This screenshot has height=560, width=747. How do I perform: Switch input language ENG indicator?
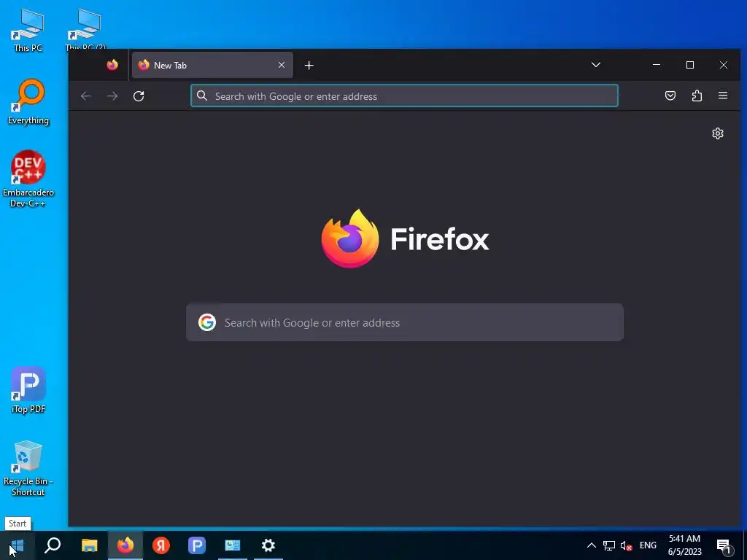pyautogui.click(x=648, y=545)
